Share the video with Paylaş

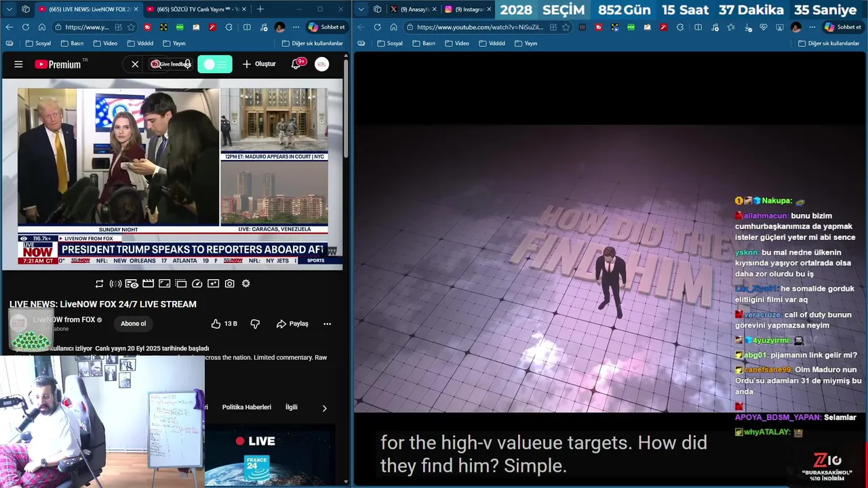292,324
